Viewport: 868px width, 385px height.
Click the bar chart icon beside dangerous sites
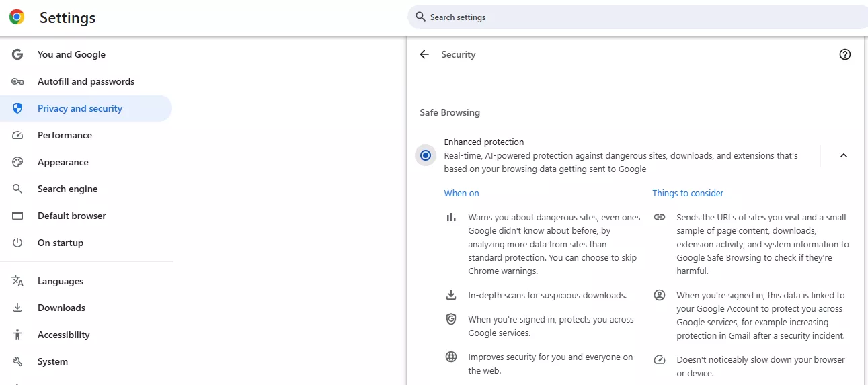[x=451, y=217]
